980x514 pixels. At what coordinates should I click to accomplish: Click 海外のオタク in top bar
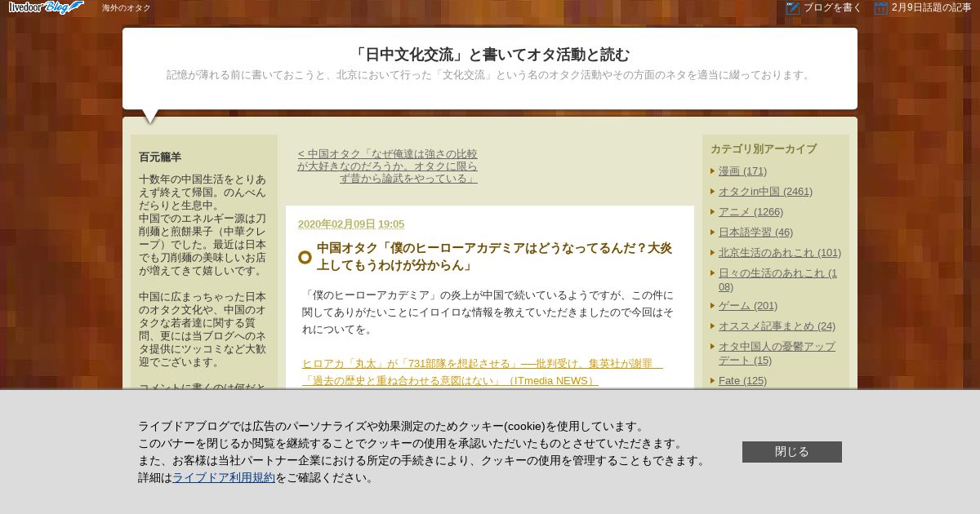click(x=126, y=7)
